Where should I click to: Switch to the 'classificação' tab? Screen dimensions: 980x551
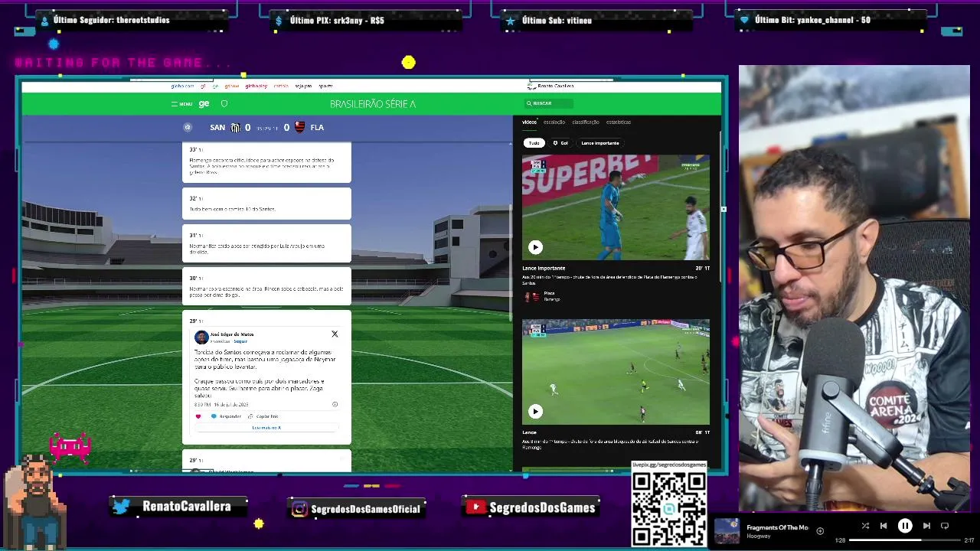pyautogui.click(x=586, y=122)
